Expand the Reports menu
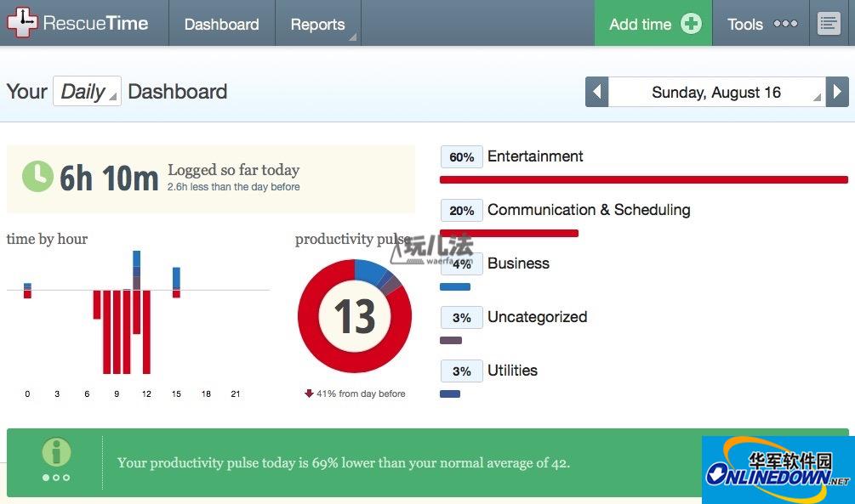 (x=318, y=24)
